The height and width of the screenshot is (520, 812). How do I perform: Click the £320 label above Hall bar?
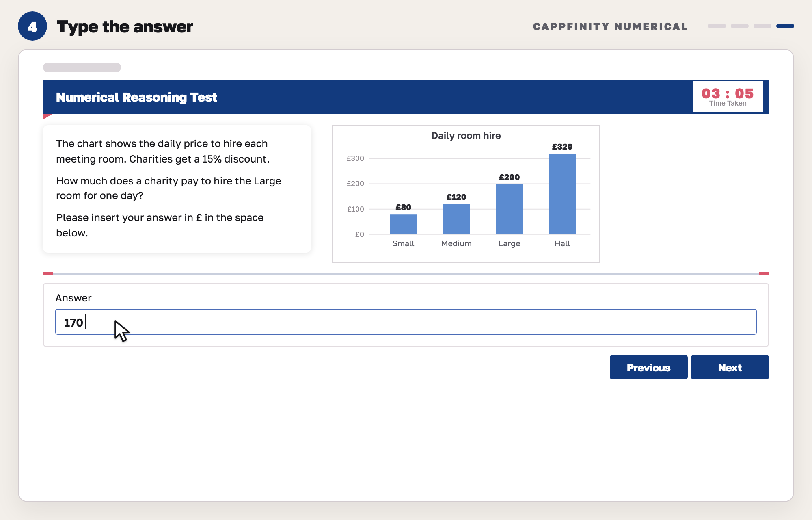pyautogui.click(x=562, y=147)
